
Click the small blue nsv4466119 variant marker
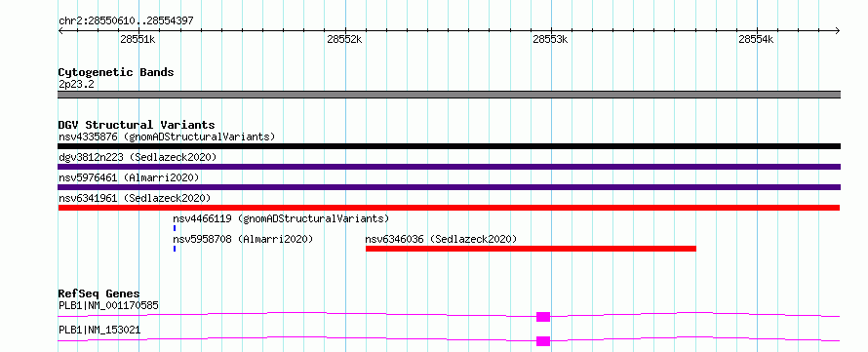pyautogui.click(x=175, y=228)
